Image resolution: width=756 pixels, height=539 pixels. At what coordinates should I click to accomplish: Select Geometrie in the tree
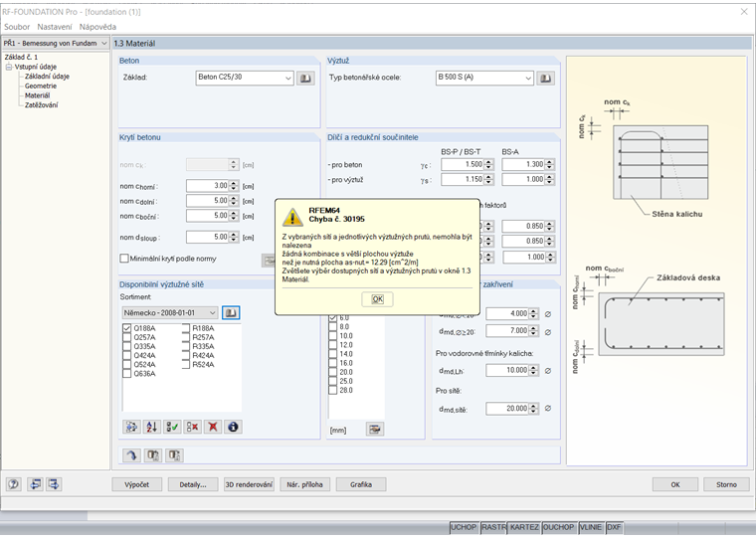41,86
